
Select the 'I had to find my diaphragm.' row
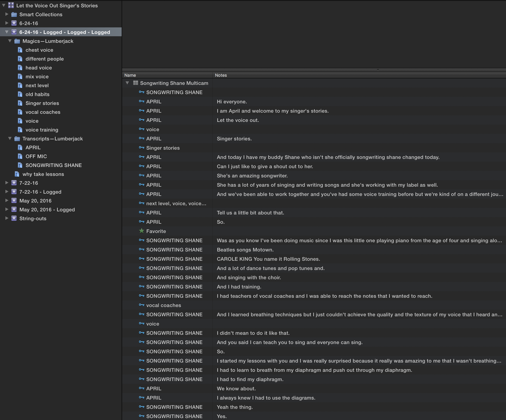[x=314, y=379]
